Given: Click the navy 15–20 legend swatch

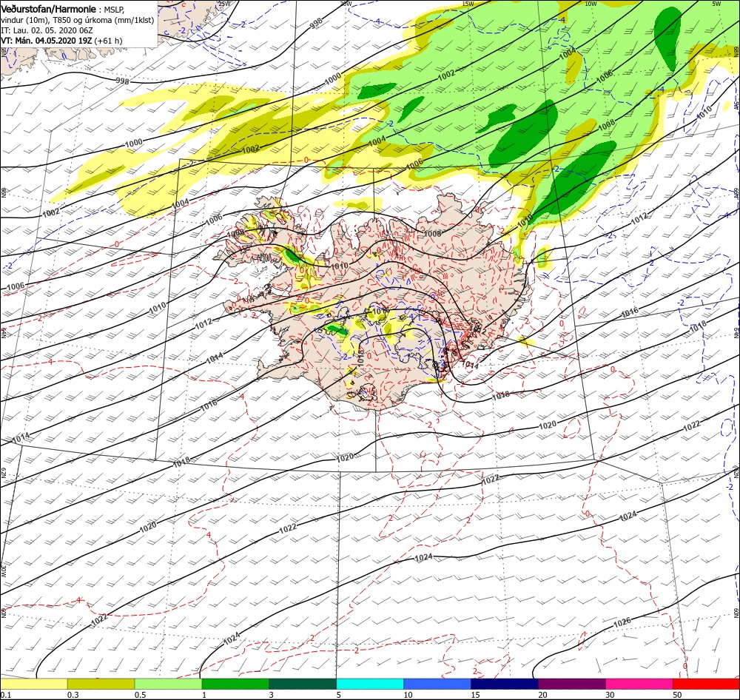Looking at the screenshot, I should tap(505, 684).
